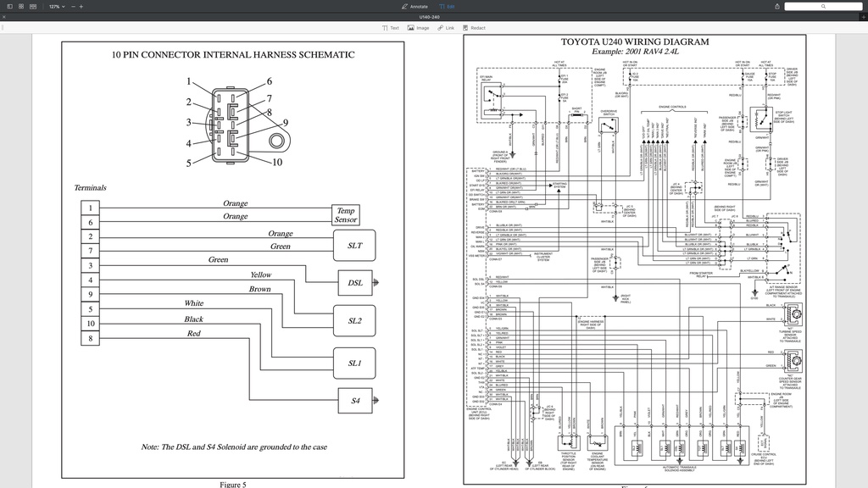Toggle the sidebar panel

pos(10,6)
